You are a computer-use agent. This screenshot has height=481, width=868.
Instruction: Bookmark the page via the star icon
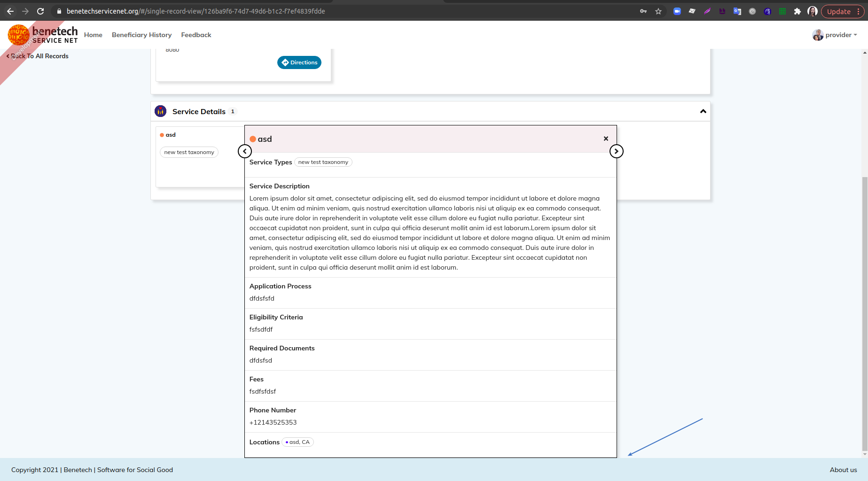[x=658, y=11]
